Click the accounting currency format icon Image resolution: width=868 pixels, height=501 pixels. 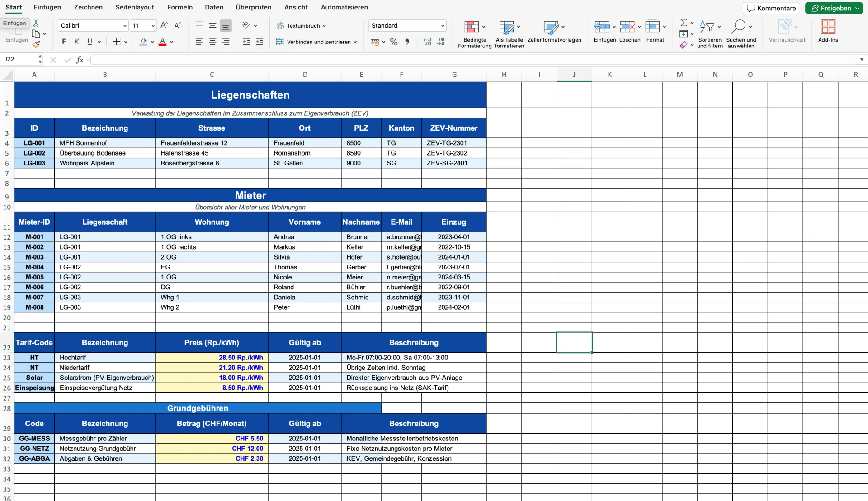point(374,42)
